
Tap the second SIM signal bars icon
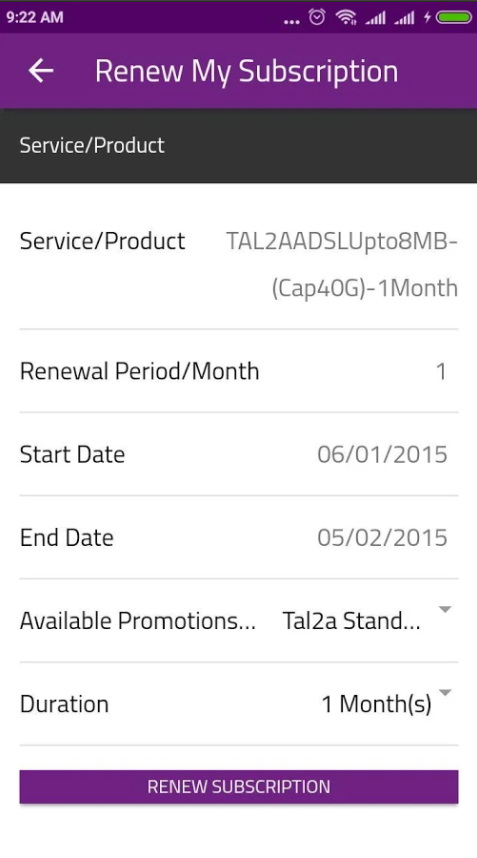click(404, 19)
